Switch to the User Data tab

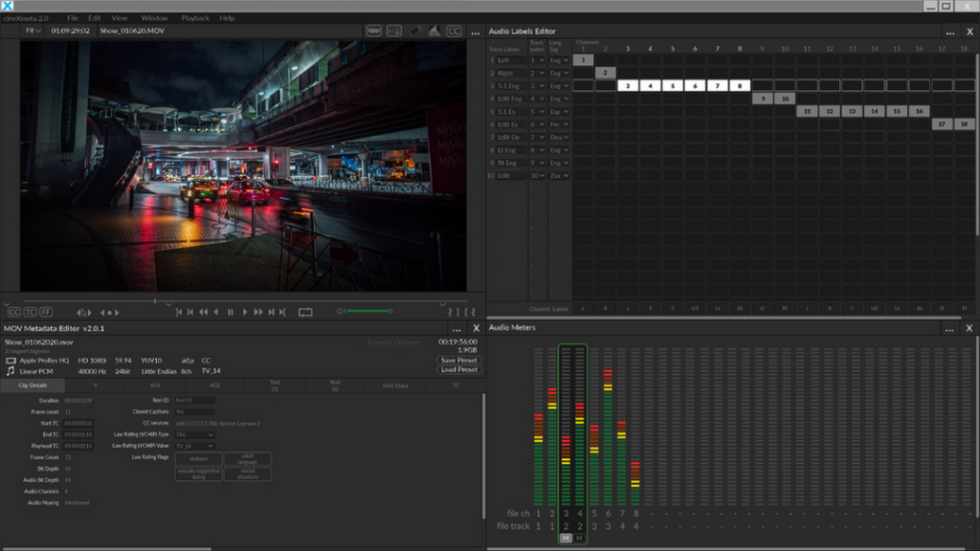394,385
